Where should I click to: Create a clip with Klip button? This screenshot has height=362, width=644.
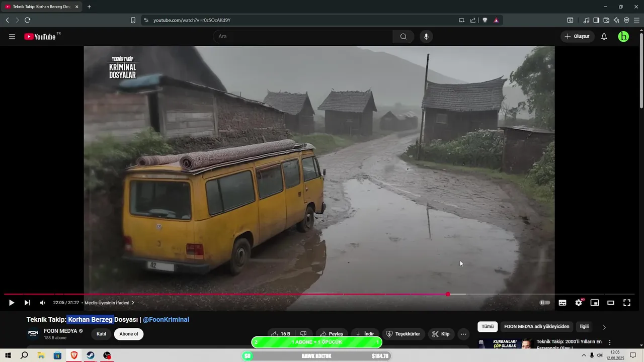(x=441, y=334)
